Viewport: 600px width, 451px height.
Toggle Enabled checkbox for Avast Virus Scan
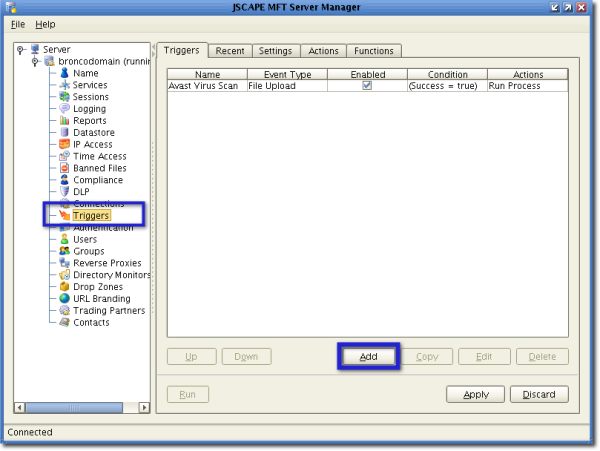(x=367, y=85)
